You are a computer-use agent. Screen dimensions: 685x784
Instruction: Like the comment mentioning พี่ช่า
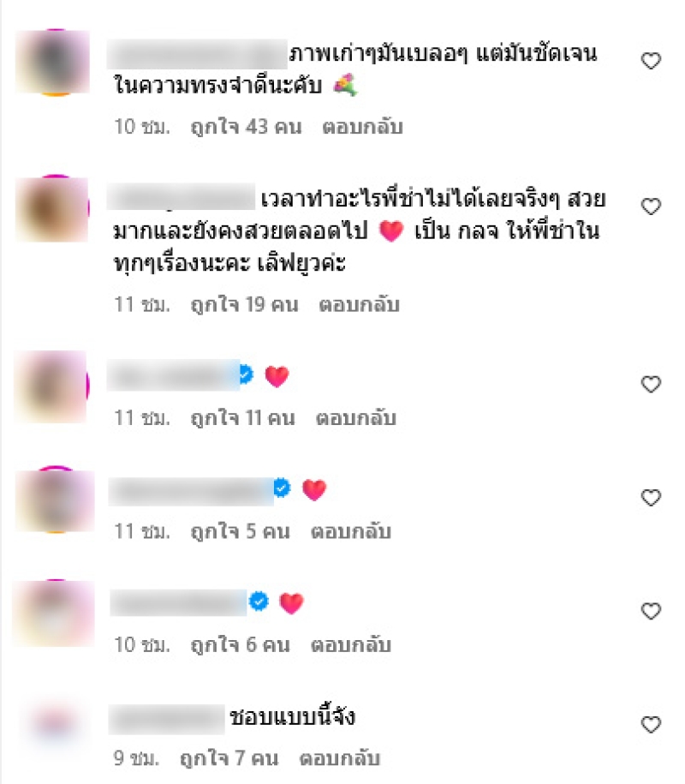click(651, 206)
